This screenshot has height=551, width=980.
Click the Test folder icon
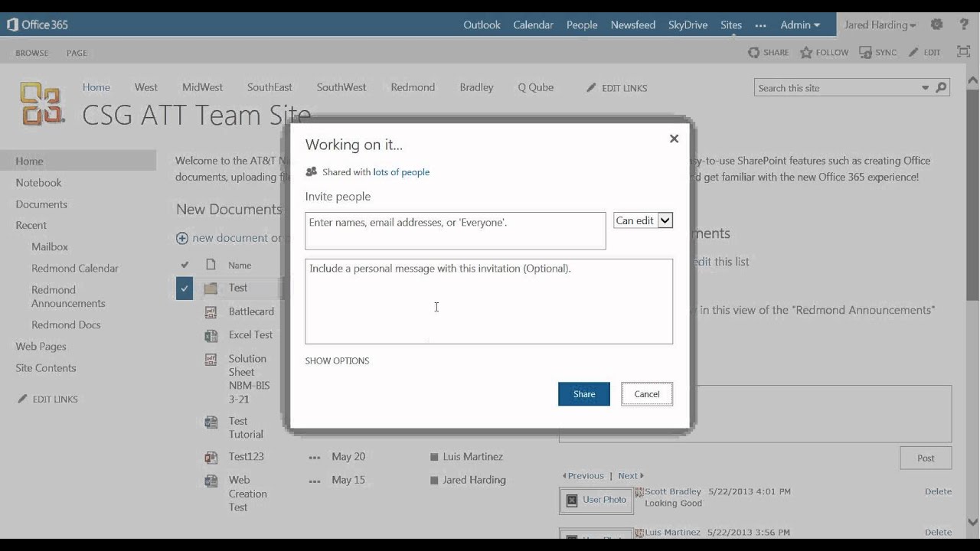pos(211,289)
